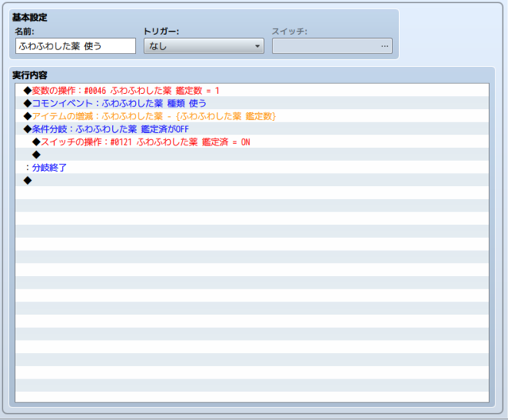This screenshot has height=420, width=508.
Task: Select the アイテムの増減 ふわふわした薬 command line
Action: point(252,116)
